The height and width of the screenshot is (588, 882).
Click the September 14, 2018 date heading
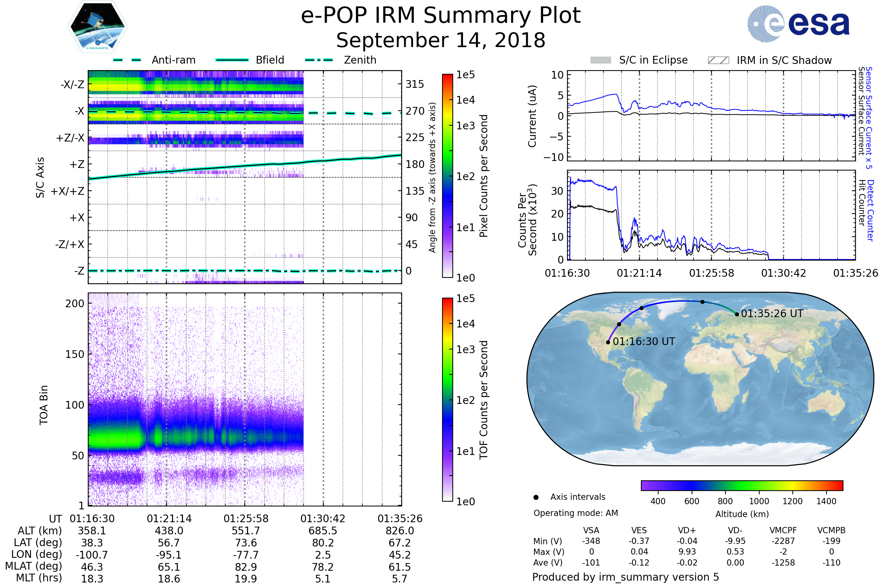pyautogui.click(x=441, y=40)
